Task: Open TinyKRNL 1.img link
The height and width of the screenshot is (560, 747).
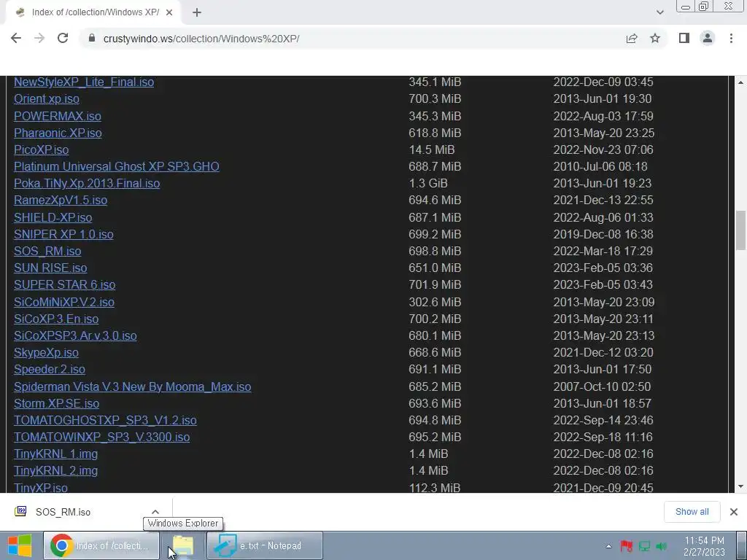Action: coord(55,454)
